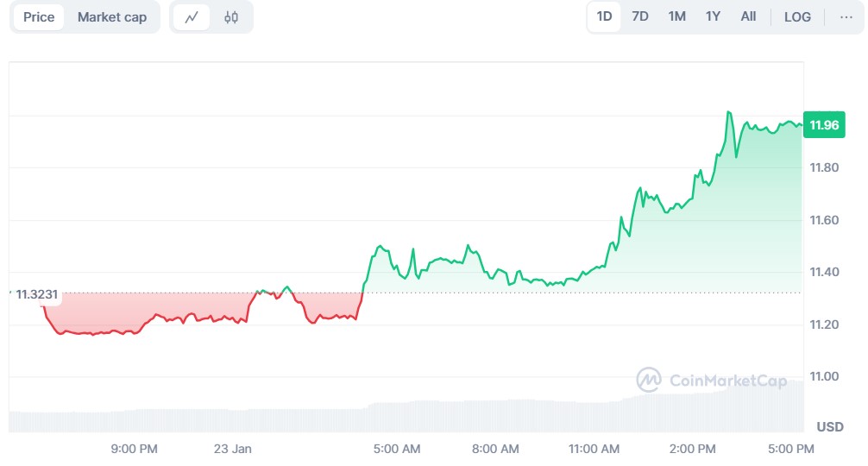The image size is (868, 466).
Task: Click the 11.3231 opening price label
Action: [x=37, y=294]
